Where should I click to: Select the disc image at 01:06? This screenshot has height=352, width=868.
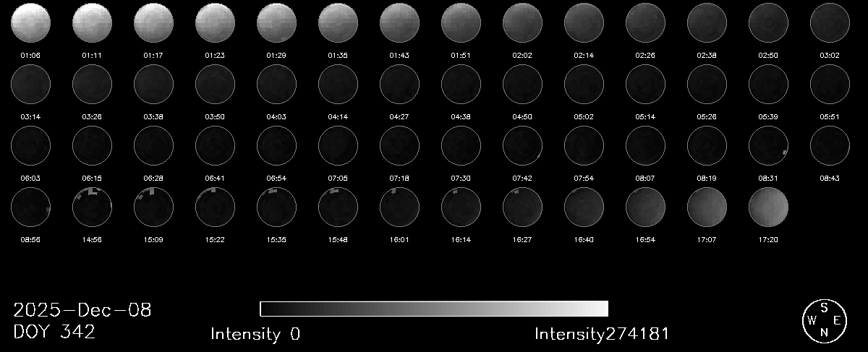tap(30, 23)
